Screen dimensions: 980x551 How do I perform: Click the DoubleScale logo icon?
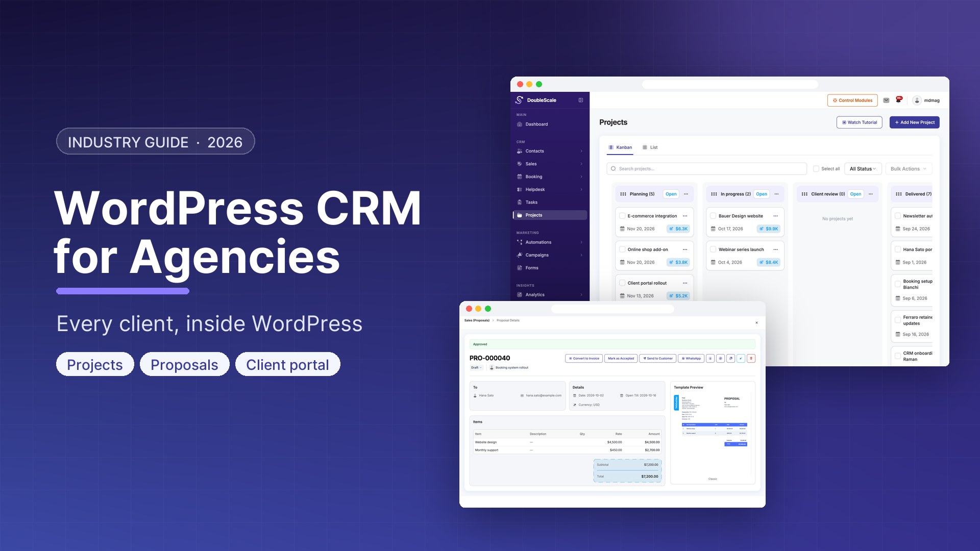(x=519, y=100)
